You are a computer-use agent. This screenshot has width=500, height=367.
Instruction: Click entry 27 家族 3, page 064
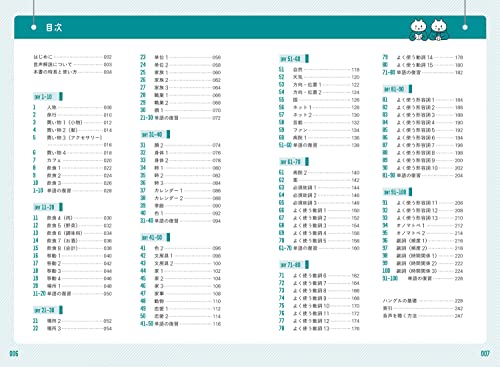(x=180, y=88)
